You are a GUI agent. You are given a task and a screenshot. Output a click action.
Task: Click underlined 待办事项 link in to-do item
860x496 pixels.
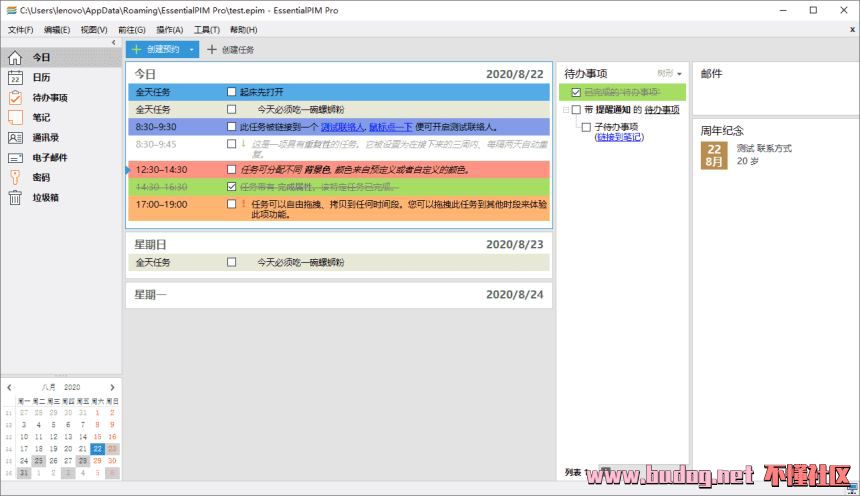tap(662, 110)
